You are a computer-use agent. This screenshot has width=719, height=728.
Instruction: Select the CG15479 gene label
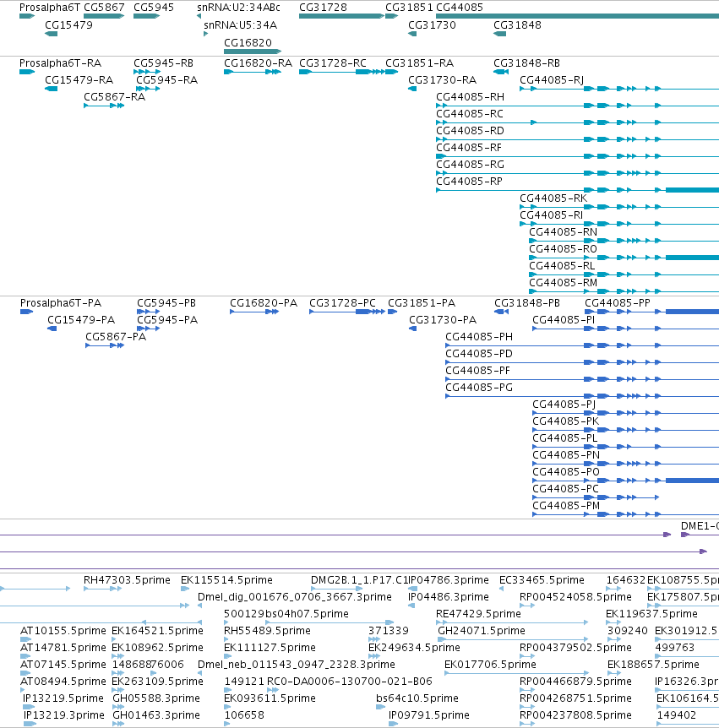(x=68, y=25)
